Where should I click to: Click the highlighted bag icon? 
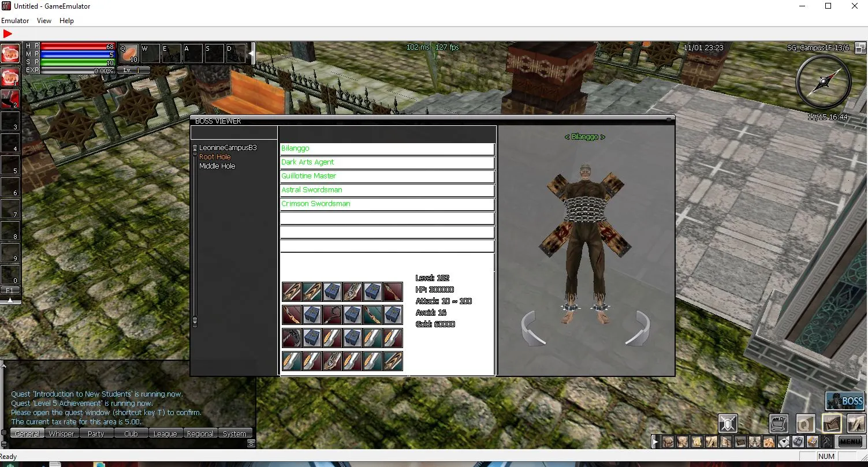coord(832,424)
